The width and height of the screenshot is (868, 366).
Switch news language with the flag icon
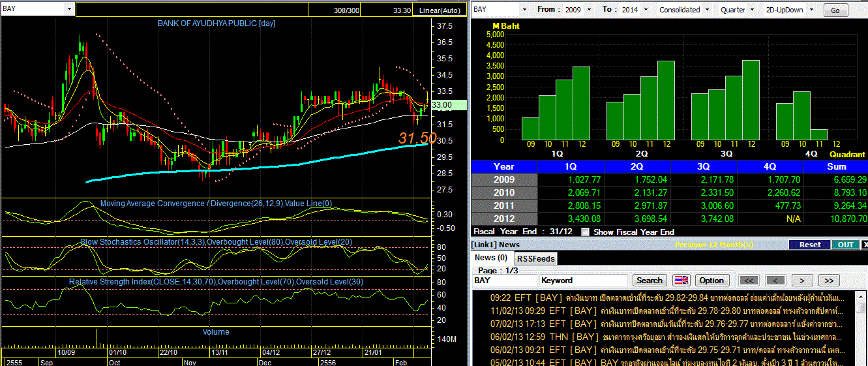point(681,281)
